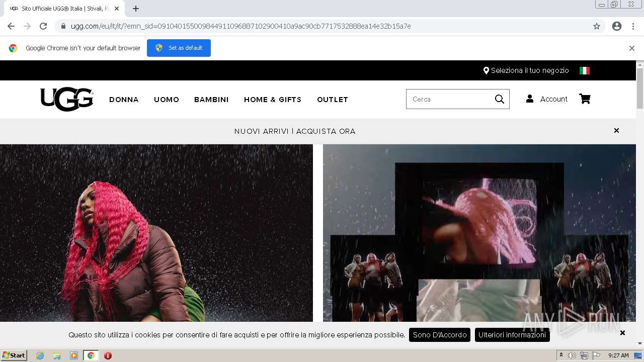Open the HOME & GIFTS menu
Image resolution: width=644 pixels, height=362 pixels.
(x=273, y=100)
